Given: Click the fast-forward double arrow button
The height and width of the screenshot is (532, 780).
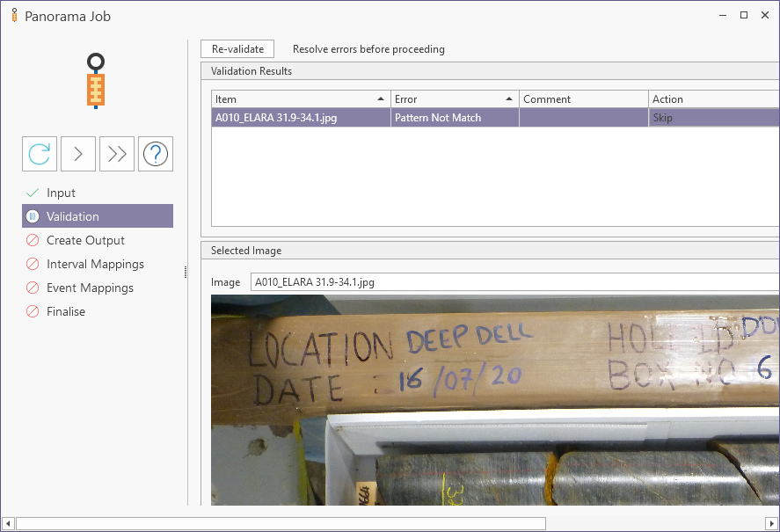Looking at the screenshot, I should 117,154.
